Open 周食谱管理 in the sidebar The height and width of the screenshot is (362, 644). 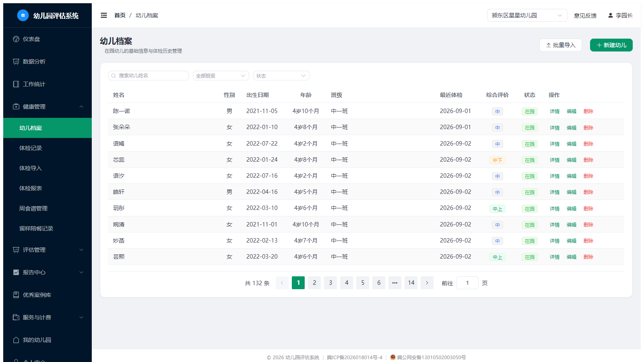(47, 208)
